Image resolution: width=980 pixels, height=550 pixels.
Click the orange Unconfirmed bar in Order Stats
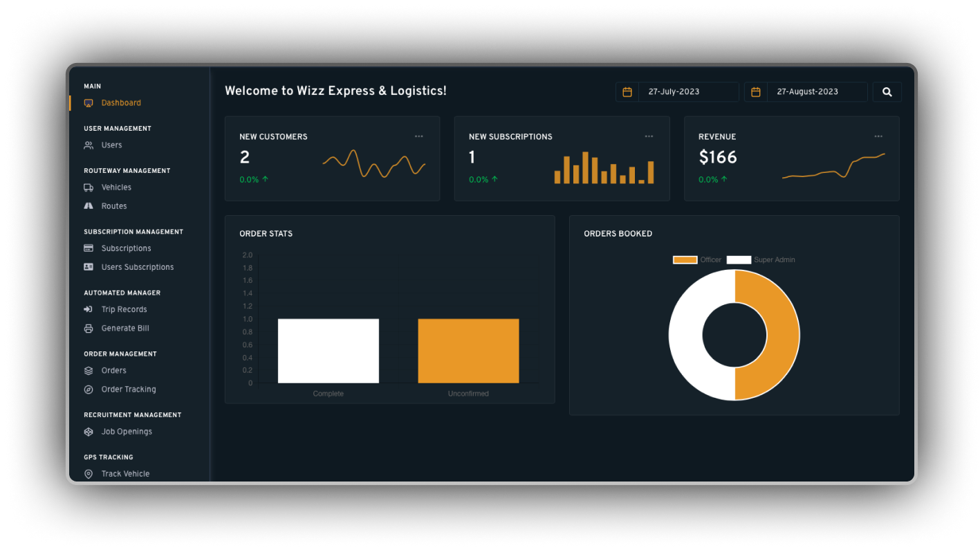pyautogui.click(x=468, y=351)
